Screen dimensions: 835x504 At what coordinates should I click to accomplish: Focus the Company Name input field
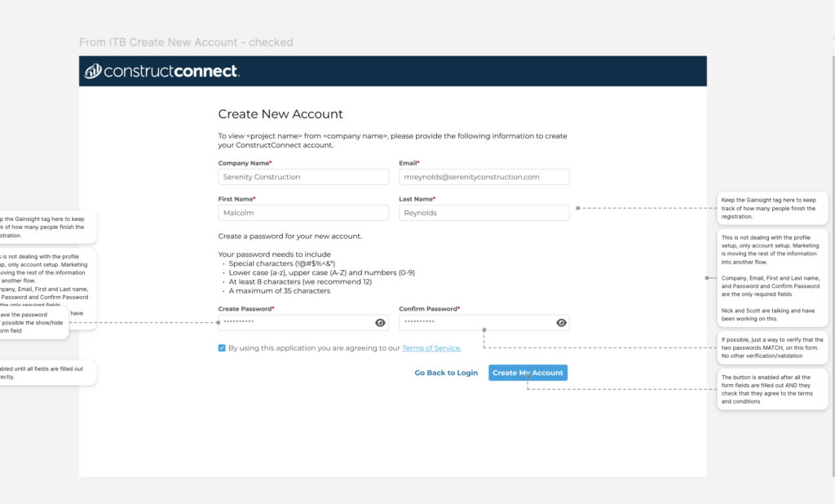tap(303, 177)
